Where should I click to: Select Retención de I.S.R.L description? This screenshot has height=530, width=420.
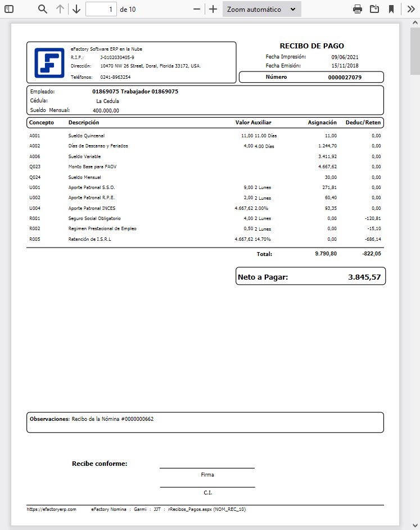tap(89, 239)
